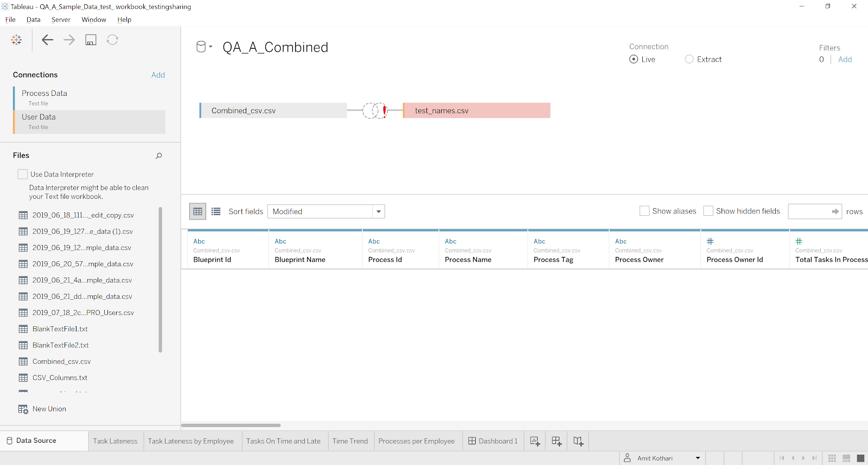Click the forward arrow toolbar icon

69,40
